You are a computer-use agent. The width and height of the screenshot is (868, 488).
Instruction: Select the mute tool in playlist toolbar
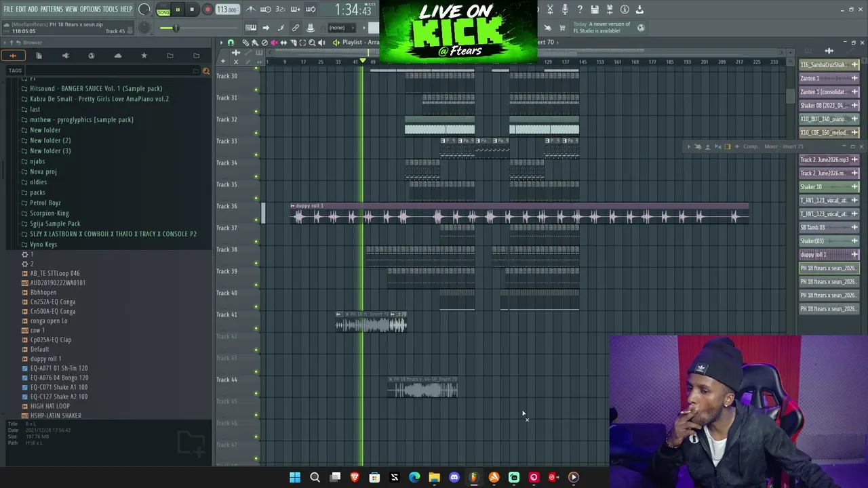tap(274, 42)
